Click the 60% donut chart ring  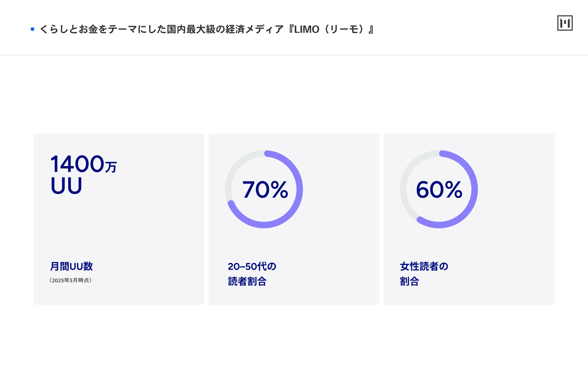coord(439,189)
